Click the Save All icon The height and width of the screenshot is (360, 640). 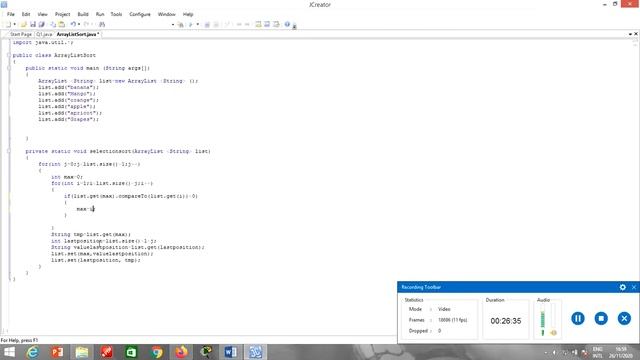tap(41, 24)
